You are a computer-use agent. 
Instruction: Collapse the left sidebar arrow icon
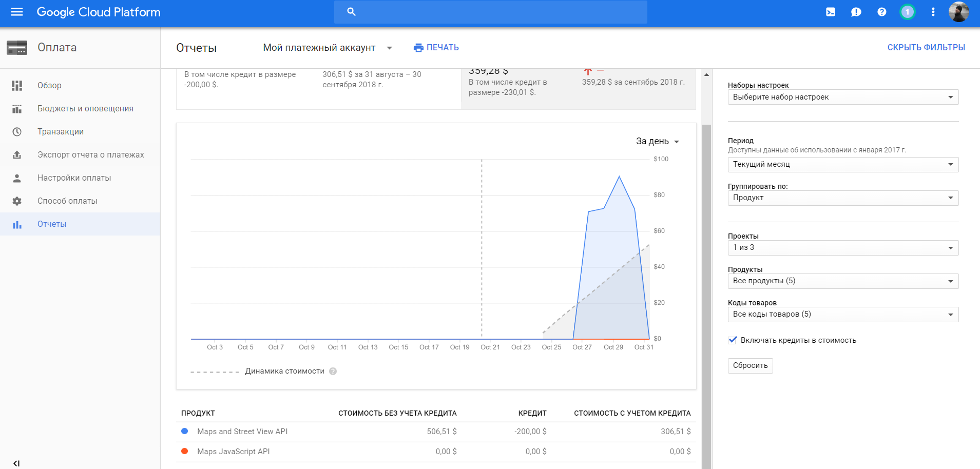click(x=16, y=463)
